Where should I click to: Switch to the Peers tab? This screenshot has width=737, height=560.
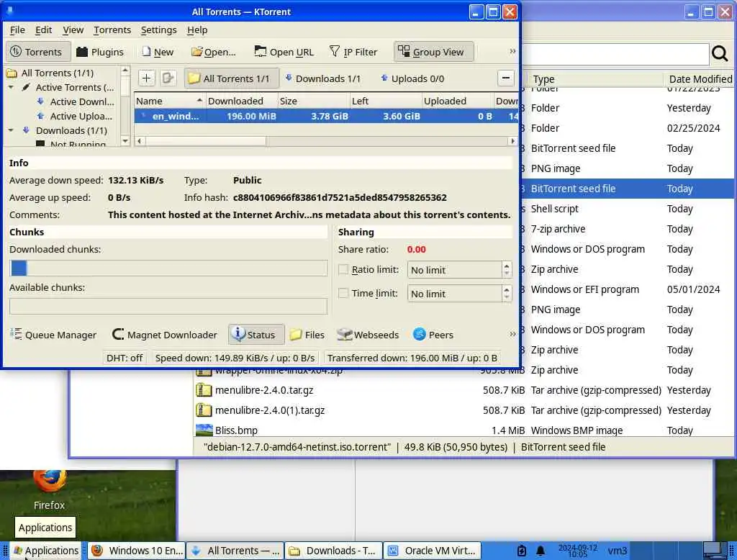tap(433, 335)
